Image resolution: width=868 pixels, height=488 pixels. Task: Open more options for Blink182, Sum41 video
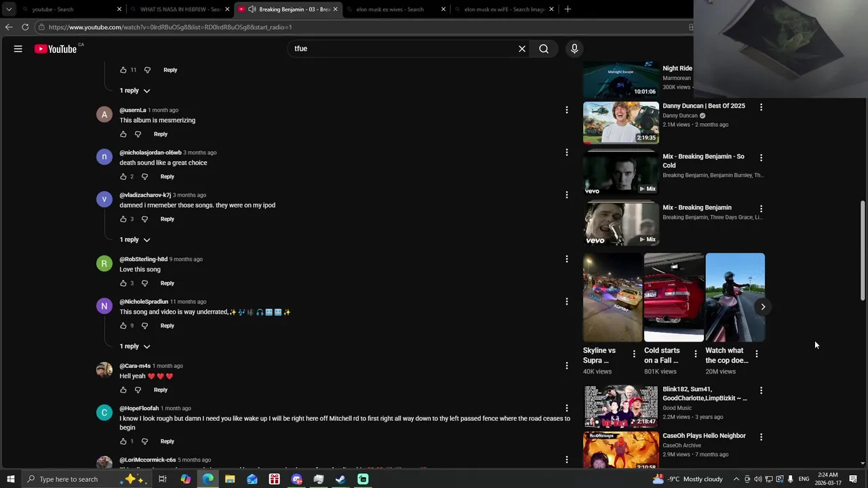761,390
